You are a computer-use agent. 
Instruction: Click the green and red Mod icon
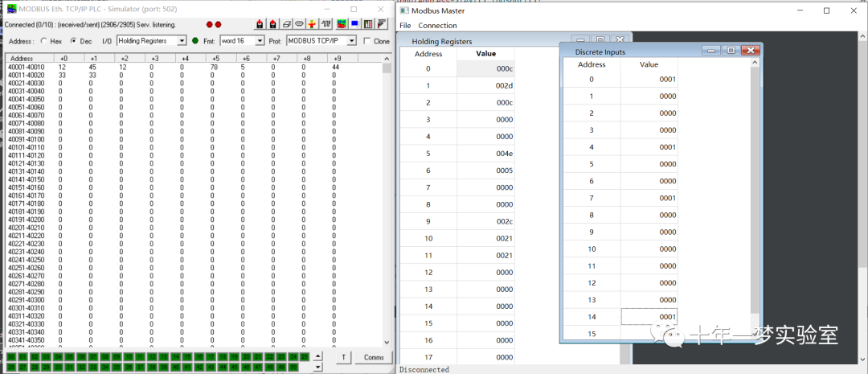(342, 24)
